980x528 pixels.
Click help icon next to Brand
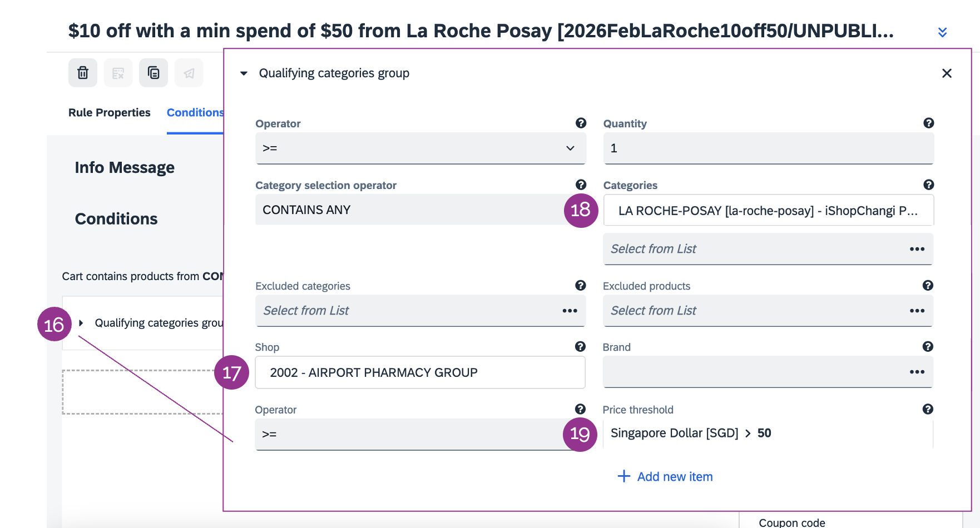(x=928, y=347)
